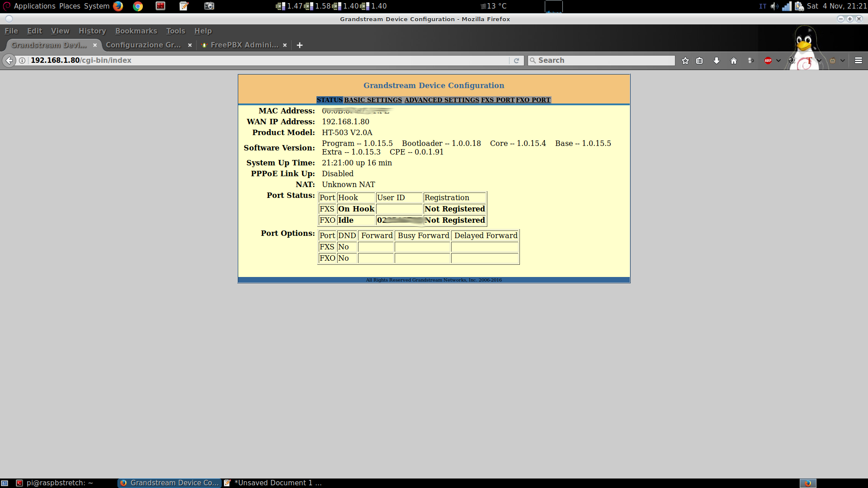
Task: Open a new tab with plus button
Action: click(x=299, y=45)
